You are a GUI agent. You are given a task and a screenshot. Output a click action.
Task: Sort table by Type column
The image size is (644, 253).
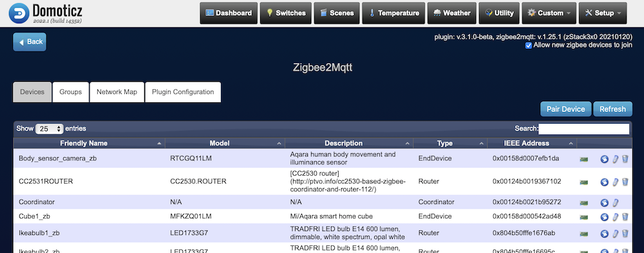tap(450, 144)
